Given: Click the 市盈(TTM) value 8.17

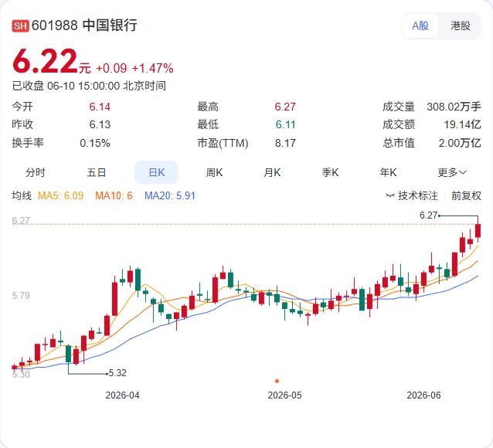Looking at the screenshot, I should (x=285, y=143).
